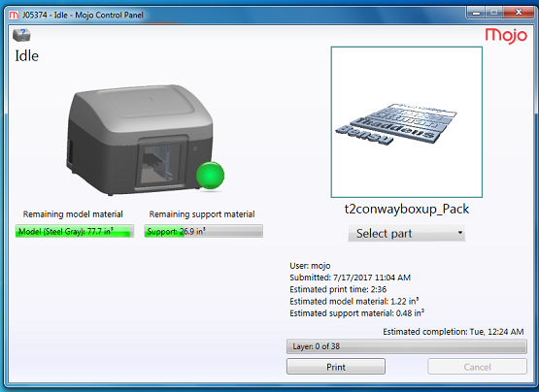Click the t2conwayboxup_Pack file name
The width and height of the screenshot is (539, 392).
point(407,209)
